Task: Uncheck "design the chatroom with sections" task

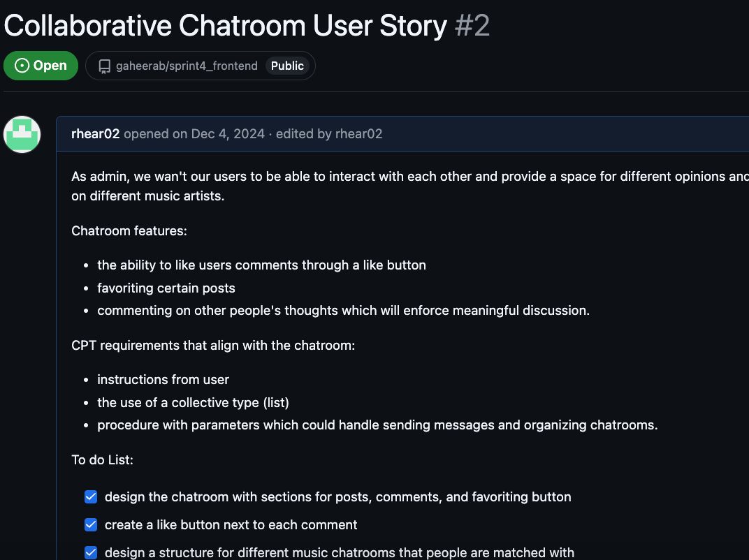Action: 91,497
